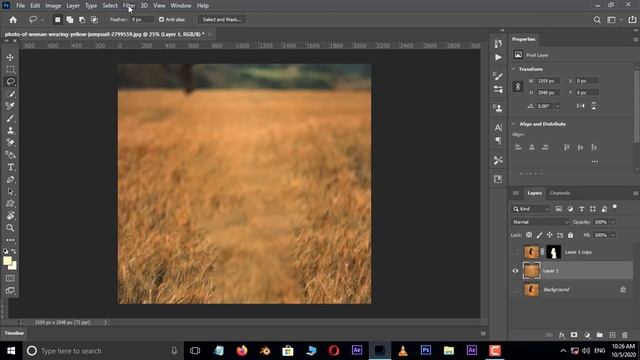The image size is (640, 360).
Task: Select the Lasso tool in the toolbar
Action: 10,82
